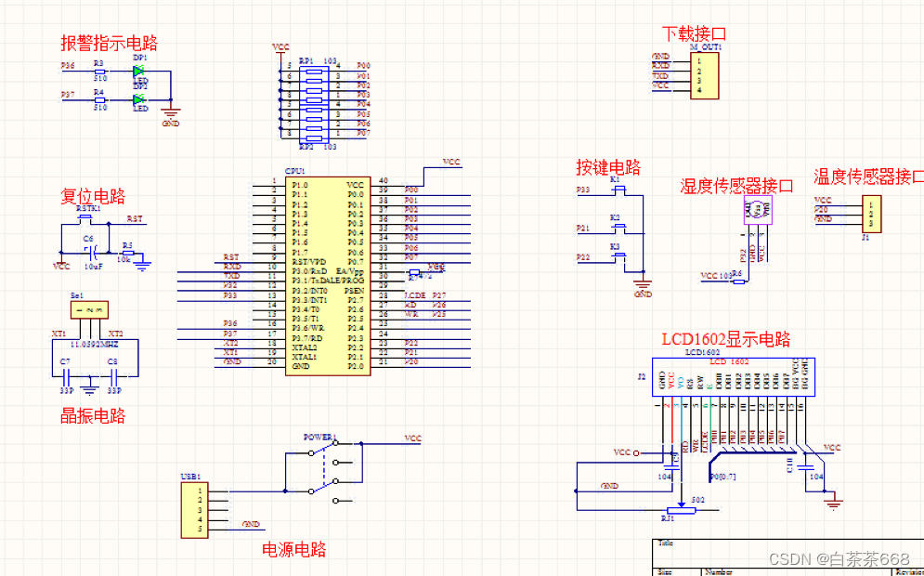Select the DP1 LED symbol
Viewport: 924px width, 576px height.
pyautogui.click(x=139, y=71)
